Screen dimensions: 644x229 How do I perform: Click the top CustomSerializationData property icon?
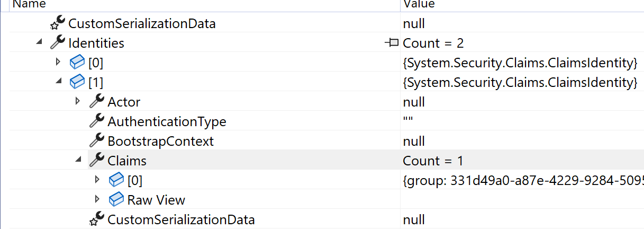click(x=57, y=23)
